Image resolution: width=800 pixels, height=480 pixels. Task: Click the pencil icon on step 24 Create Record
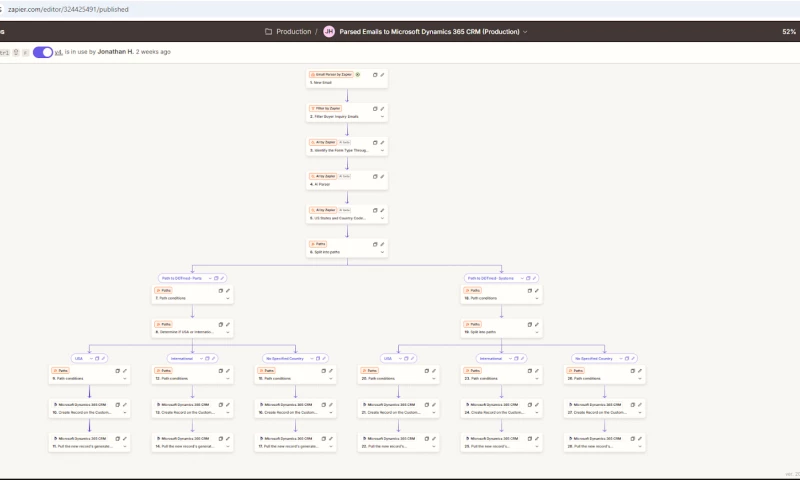point(537,405)
